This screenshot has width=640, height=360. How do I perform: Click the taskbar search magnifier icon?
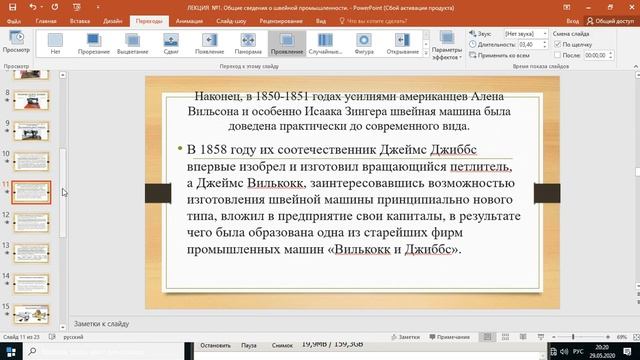[32, 351]
